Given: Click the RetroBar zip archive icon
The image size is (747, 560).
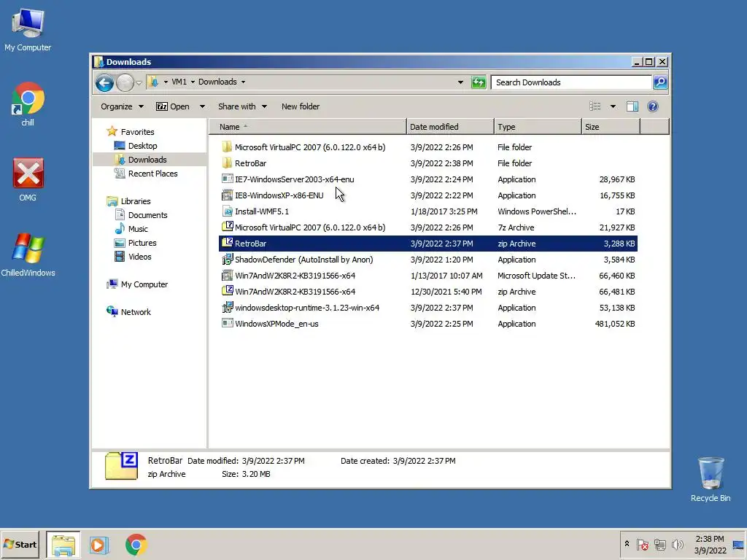Looking at the screenshot, I should point(228,243).
